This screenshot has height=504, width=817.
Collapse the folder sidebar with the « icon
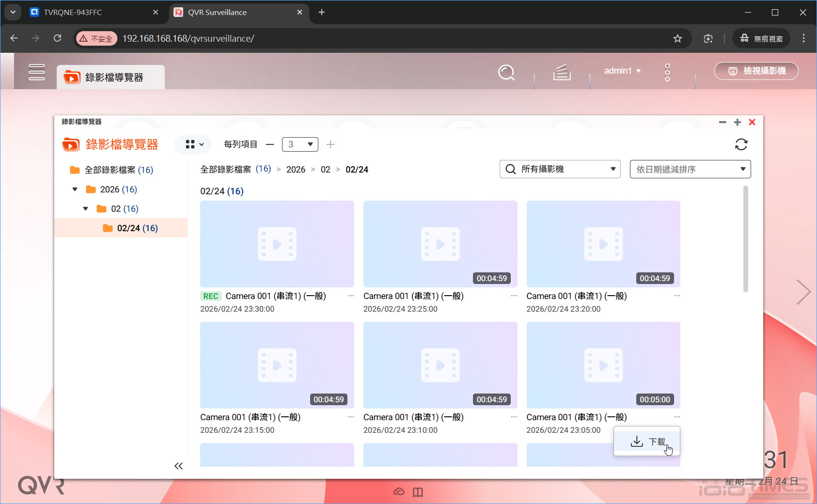[x=178, y=465]
